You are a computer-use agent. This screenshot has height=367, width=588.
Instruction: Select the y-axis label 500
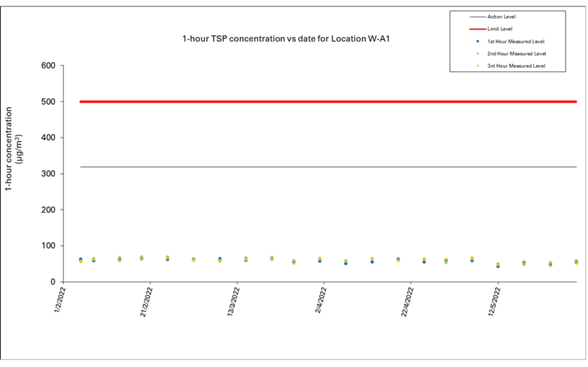[48, 101]
